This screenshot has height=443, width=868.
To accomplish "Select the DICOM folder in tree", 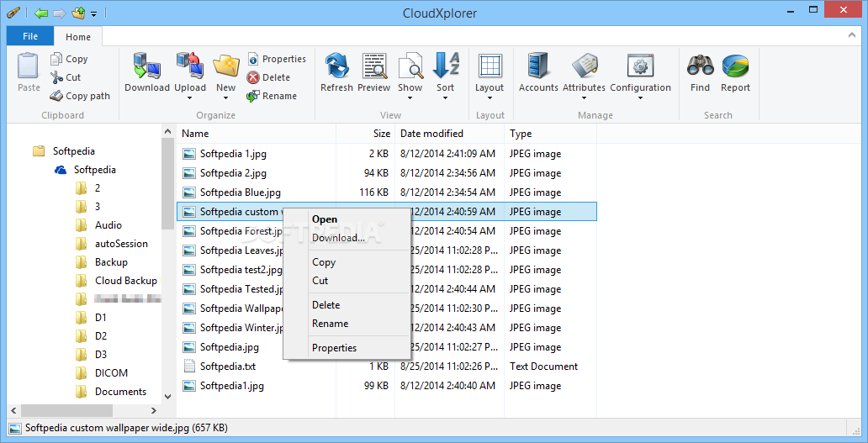I will tap(102, 372).
